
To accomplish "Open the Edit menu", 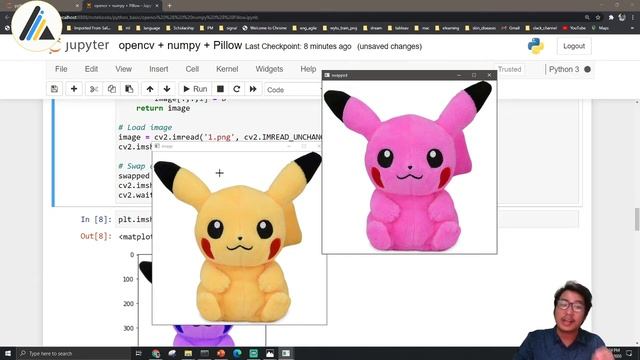I will pos(91,69).
